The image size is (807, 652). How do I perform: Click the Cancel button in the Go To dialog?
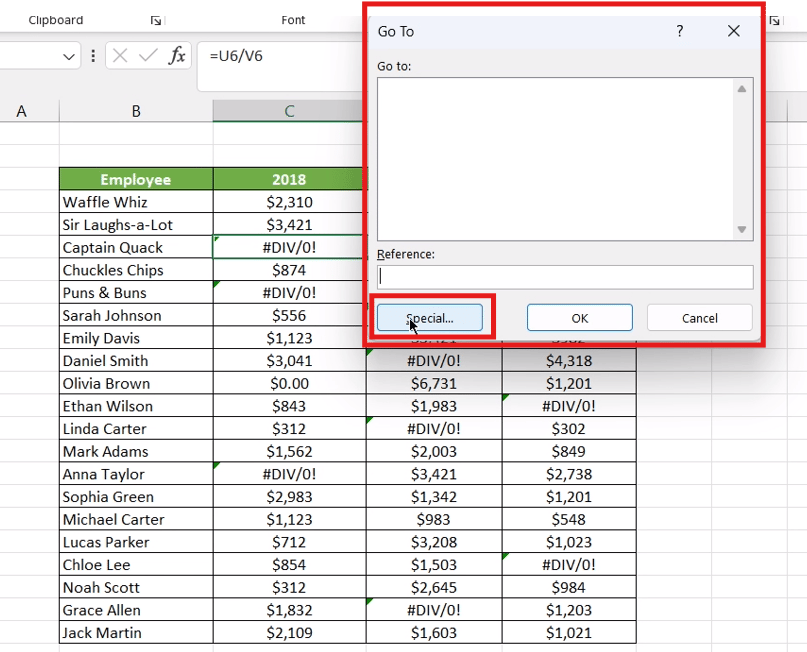pyautogui.click(x=699, y=317)
